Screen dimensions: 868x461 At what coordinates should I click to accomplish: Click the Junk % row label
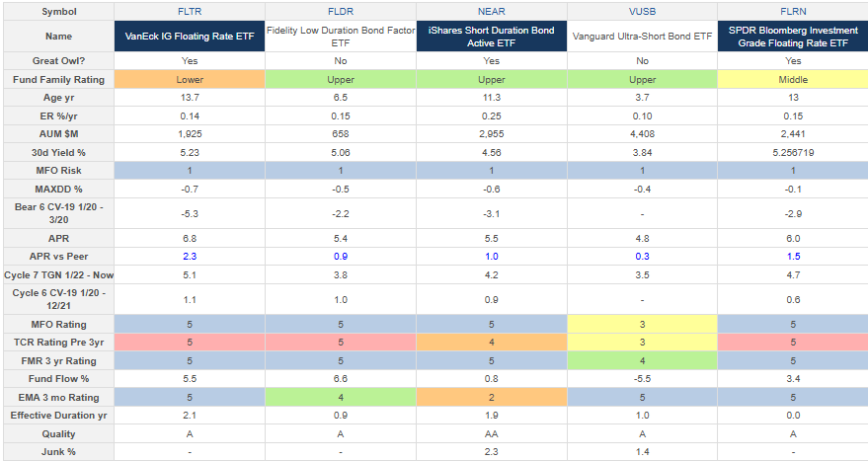[57, 451]
